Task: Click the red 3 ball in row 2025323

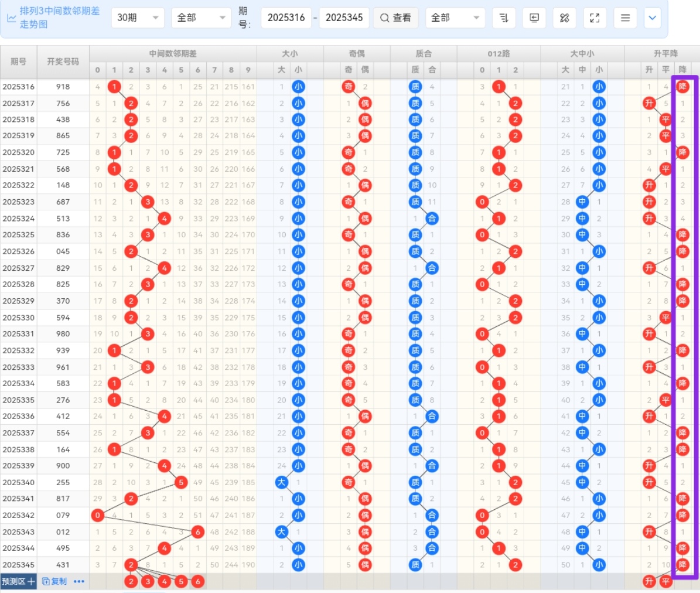Action: coord(148,202)
